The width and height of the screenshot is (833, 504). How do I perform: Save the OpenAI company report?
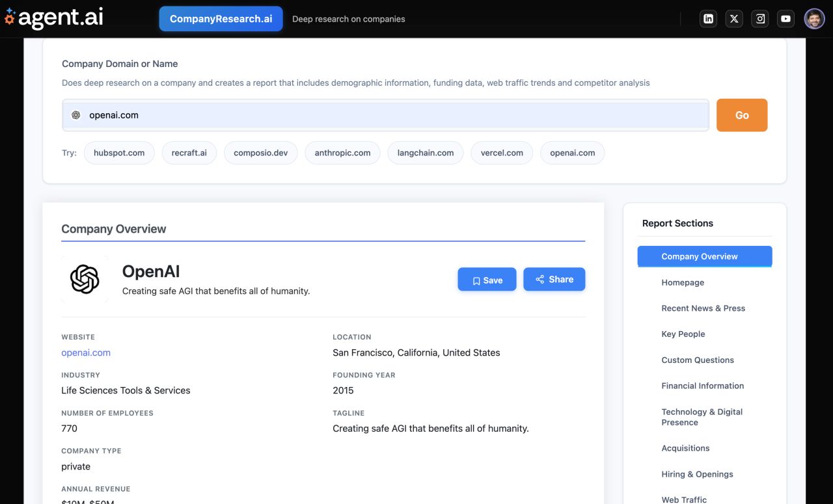tap(487, 280)
